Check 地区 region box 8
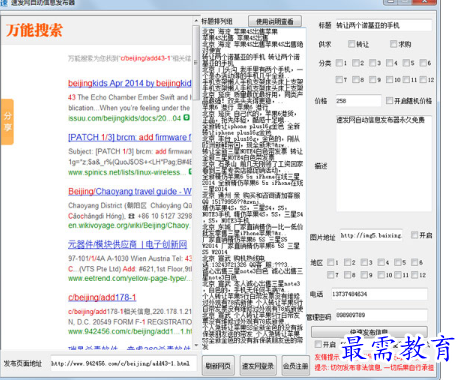 pos(348,275)
